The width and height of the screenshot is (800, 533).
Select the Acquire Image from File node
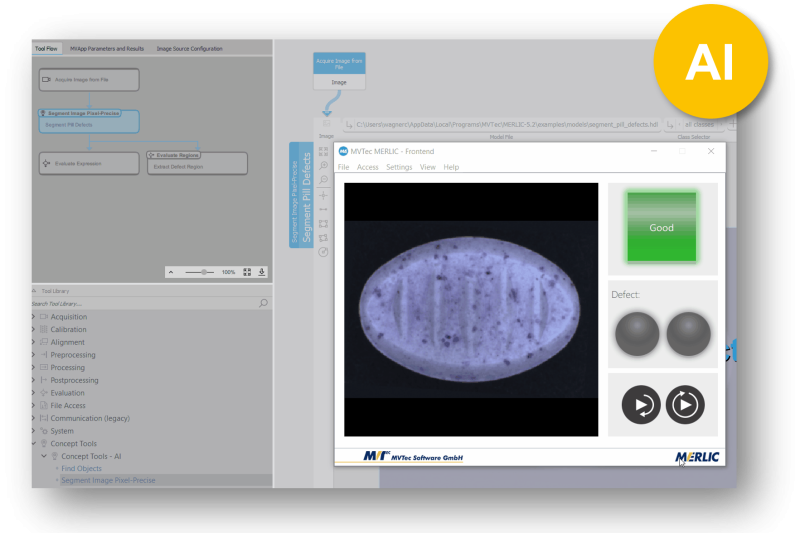[89, 80]
